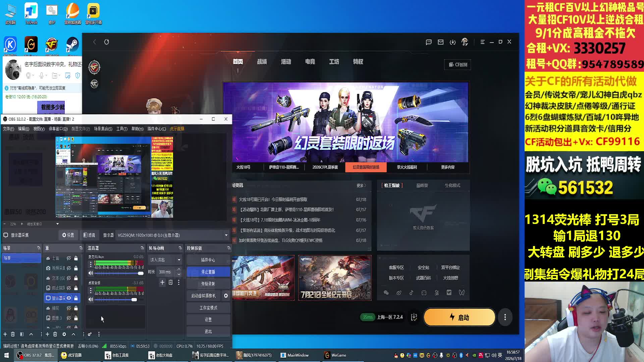Decrease the transition duration value
This screenshot has height=362, width=644.
[179, 274]
